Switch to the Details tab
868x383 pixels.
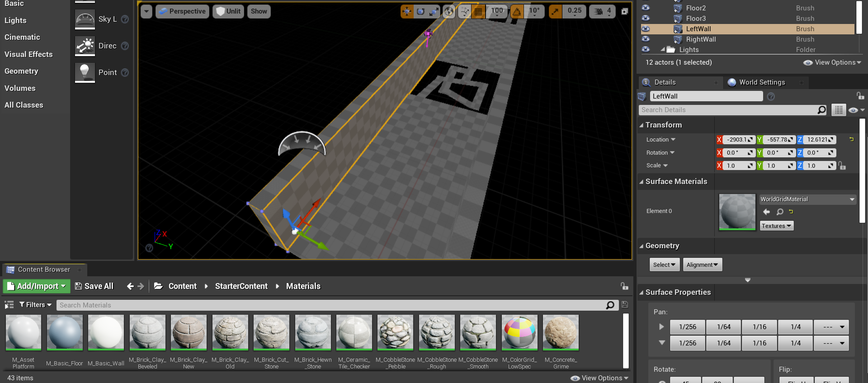[665, 82]
